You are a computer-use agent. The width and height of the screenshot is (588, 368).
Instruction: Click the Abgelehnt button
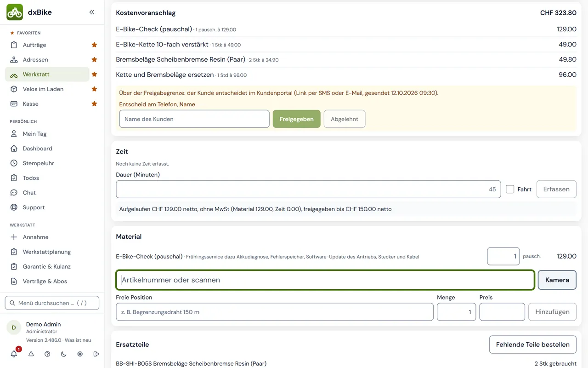[345, 119]
